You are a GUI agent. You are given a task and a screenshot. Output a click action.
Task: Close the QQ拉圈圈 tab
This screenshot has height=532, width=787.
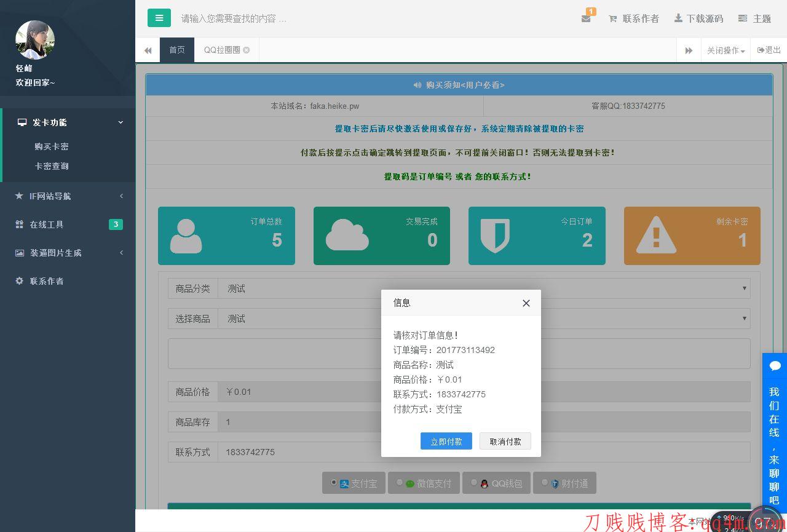247,50
